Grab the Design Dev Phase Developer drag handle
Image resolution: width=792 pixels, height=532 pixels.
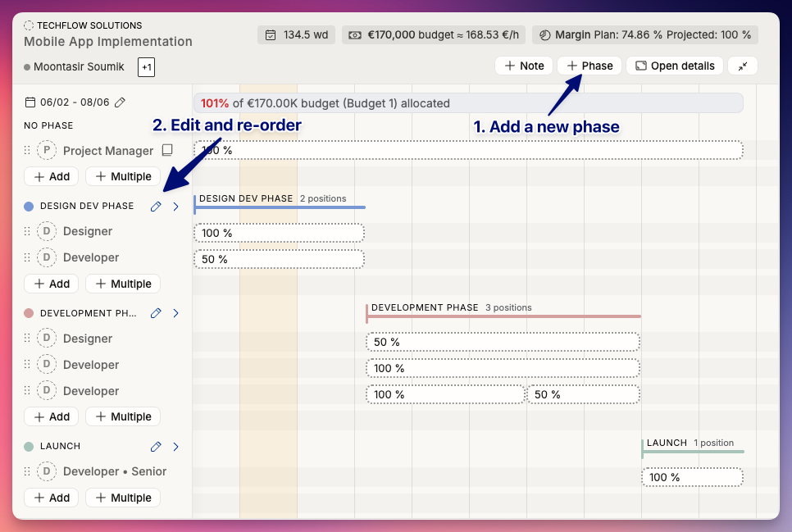pyautogui.click(x=27, y=257)
